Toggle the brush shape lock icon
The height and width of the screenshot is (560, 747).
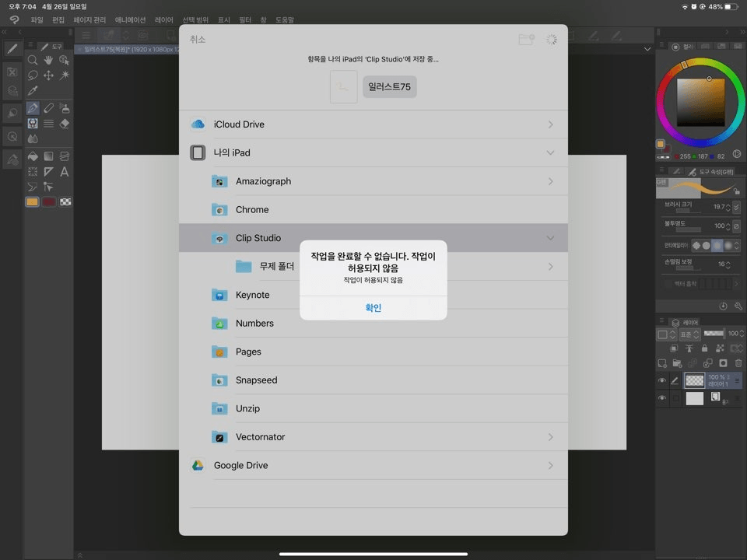pyautogui.click(x=737, y=191)
